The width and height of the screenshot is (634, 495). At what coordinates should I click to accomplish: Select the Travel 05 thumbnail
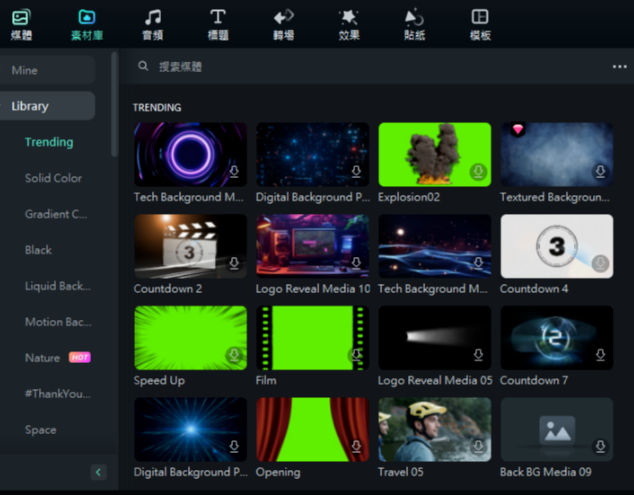[434, 429]
